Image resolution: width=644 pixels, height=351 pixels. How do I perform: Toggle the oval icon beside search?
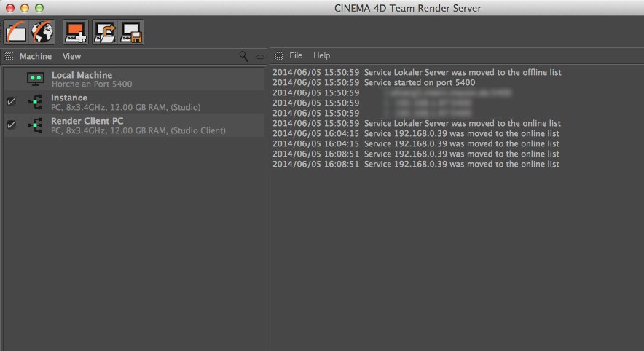(259, 56)
